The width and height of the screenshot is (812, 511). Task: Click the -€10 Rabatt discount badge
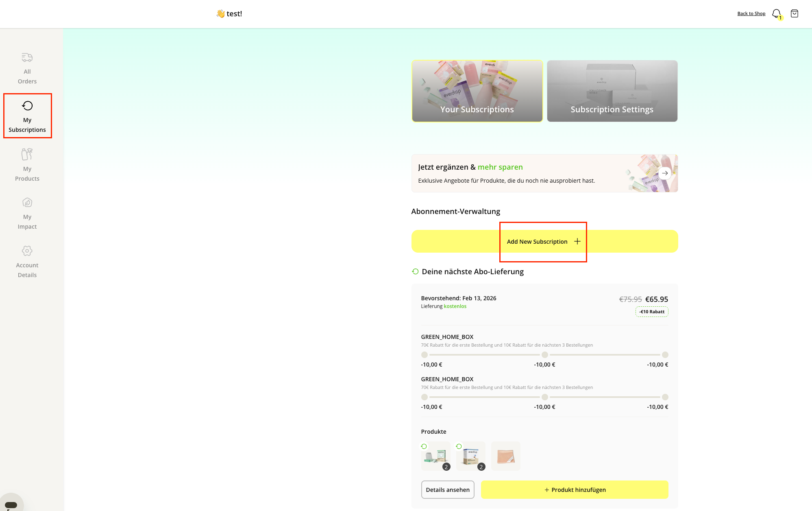point(651,312)
